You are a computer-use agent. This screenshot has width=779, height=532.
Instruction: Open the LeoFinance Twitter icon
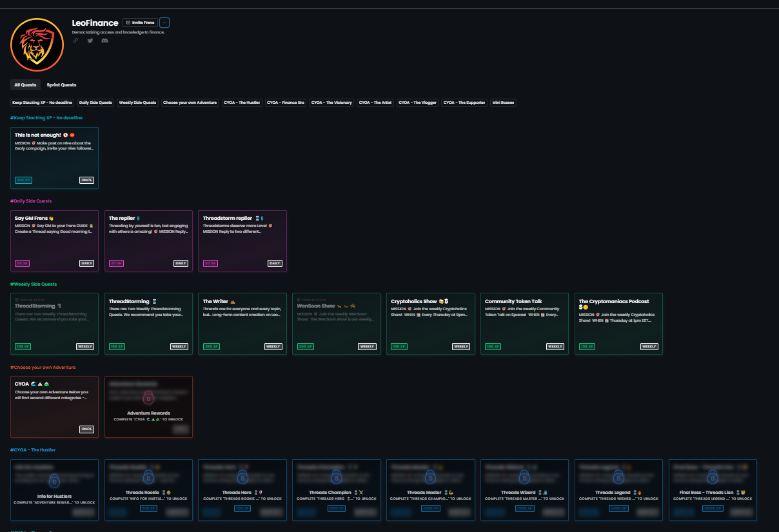(90, 41)
